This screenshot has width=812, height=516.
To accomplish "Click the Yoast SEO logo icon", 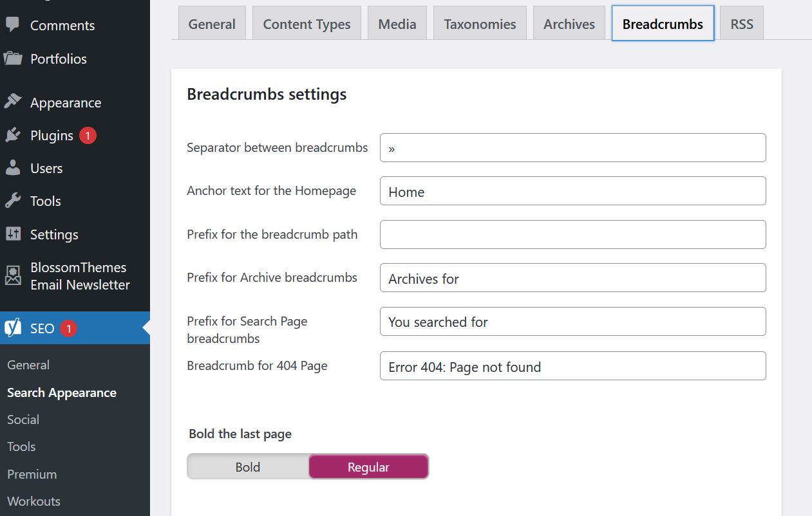I will 13,328.
